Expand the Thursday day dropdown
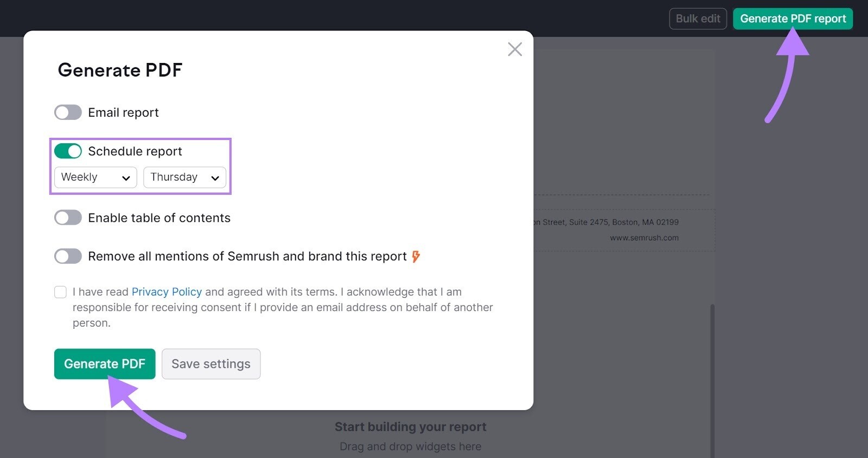This screenshot has width=868, height=458. [x=184, y=177]
